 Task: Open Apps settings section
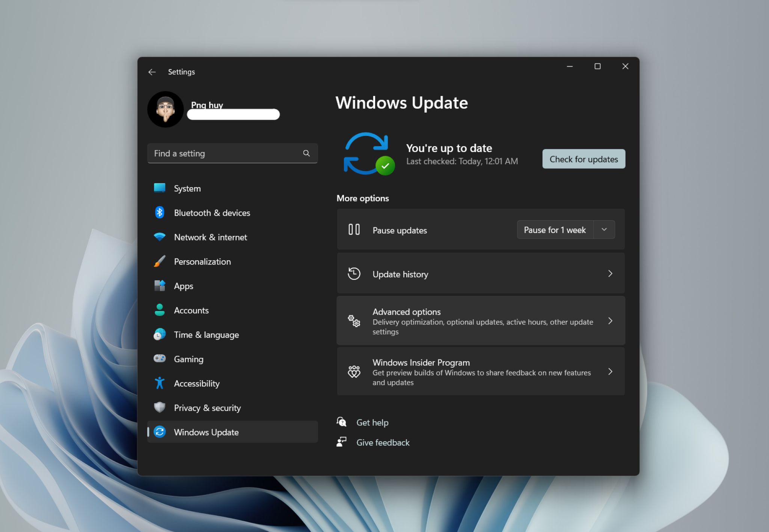pyautogui.click(x=232, y=286)
